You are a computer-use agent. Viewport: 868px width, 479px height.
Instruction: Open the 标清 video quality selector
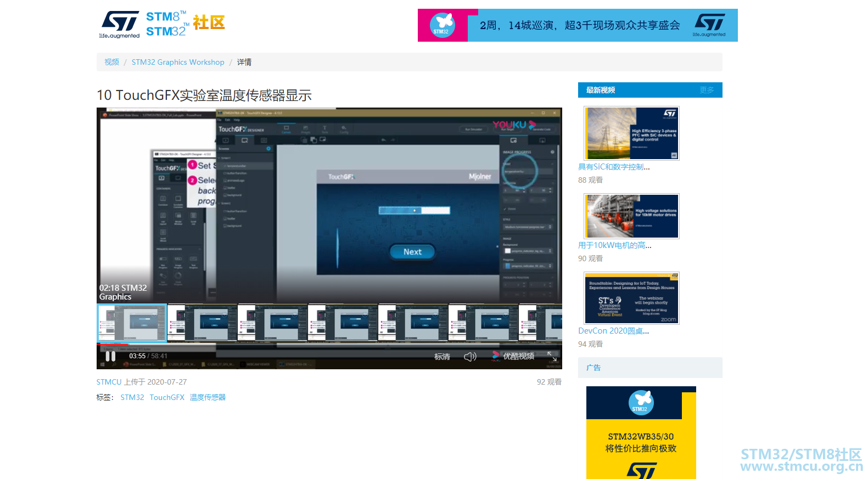[x=442, y=357]
